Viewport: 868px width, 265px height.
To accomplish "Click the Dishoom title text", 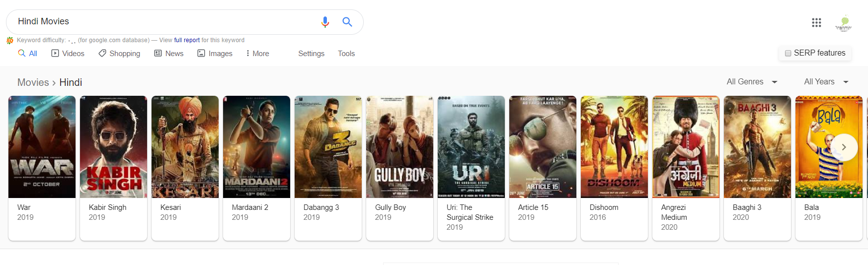I will tap(604, 207).
